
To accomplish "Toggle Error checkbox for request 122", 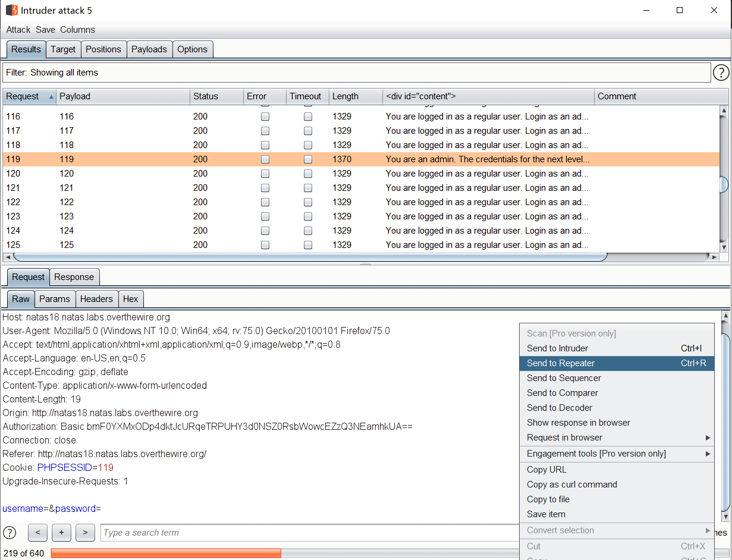I will click(x=265, y=202).
